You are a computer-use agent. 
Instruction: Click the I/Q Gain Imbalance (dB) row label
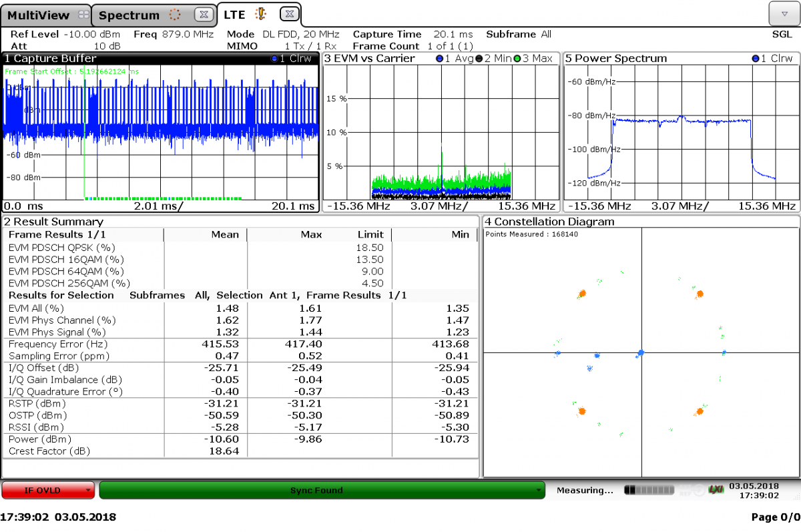coord(65,380)
